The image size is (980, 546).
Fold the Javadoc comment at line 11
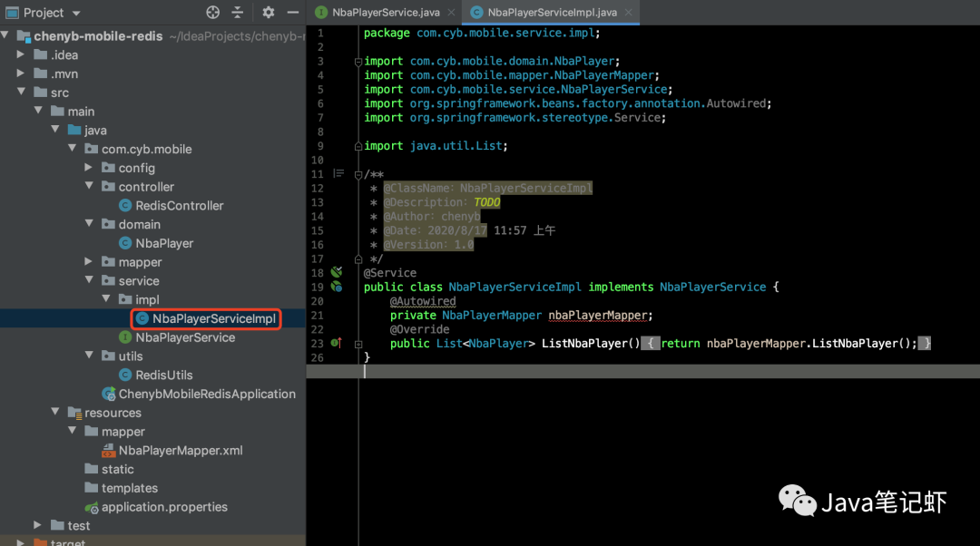(358, 174)
